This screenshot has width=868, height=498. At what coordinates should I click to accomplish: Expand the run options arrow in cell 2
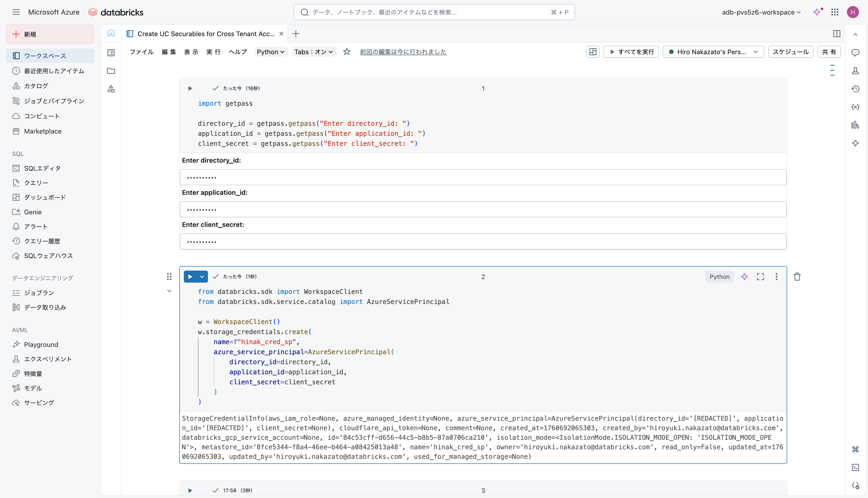(x=202, y=277)
